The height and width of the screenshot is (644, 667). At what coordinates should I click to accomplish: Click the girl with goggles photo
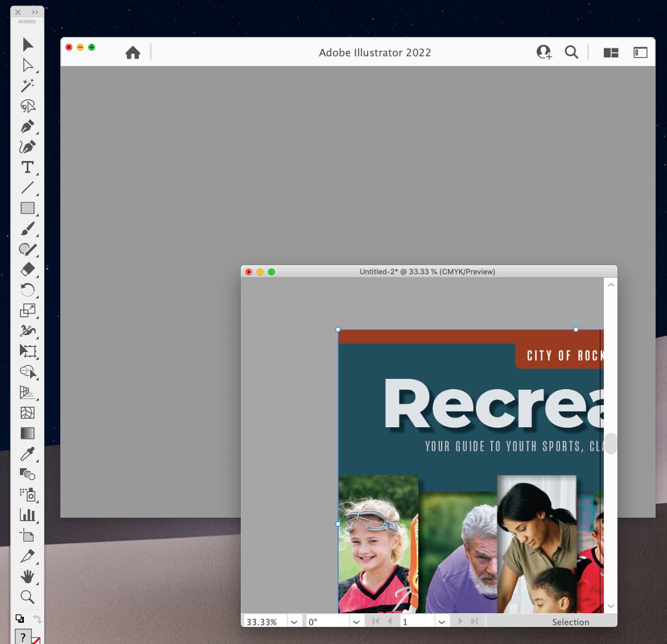[378, 544]
